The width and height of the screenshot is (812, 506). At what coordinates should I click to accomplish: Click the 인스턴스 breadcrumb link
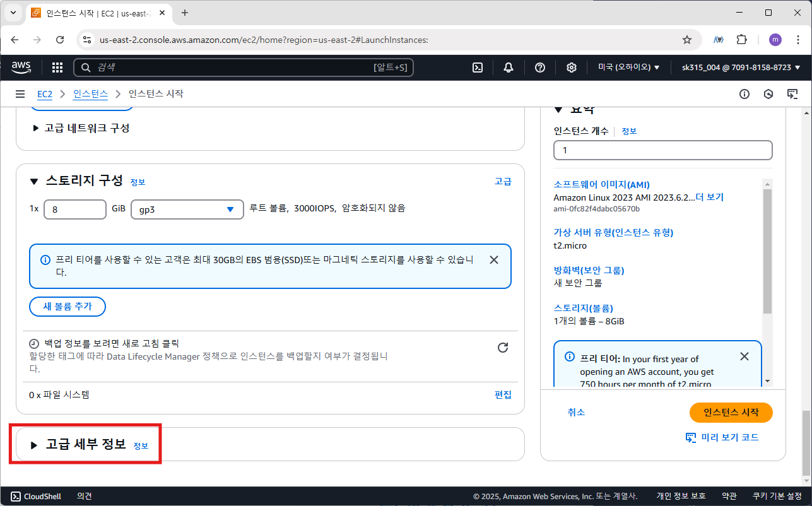[x=90, y=94]
